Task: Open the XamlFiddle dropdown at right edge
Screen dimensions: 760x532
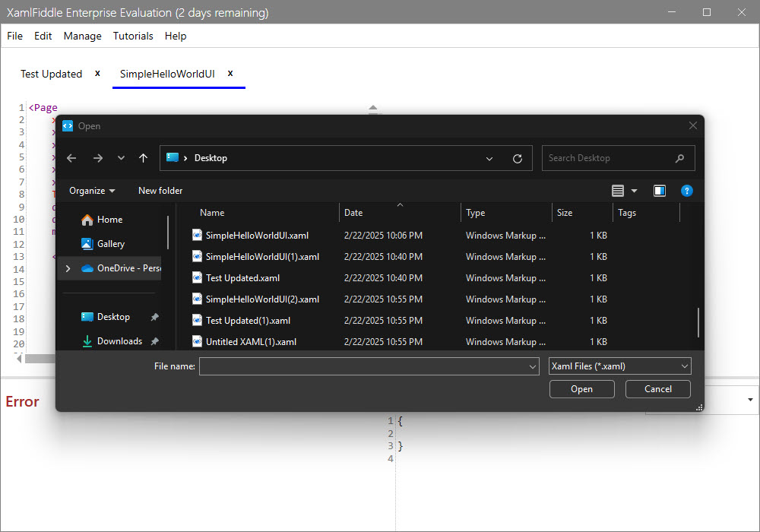Action: point(750,400)
